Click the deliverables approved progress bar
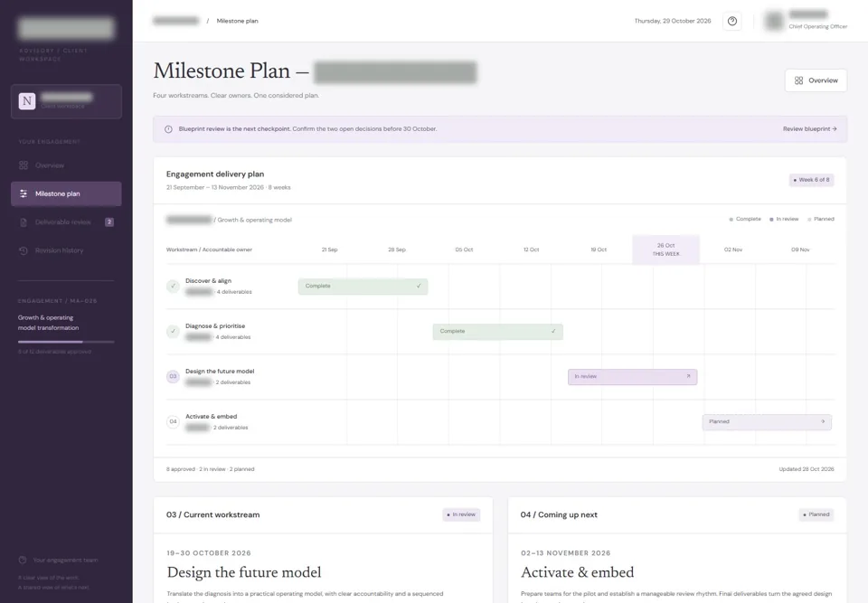 tap(66, 343)
